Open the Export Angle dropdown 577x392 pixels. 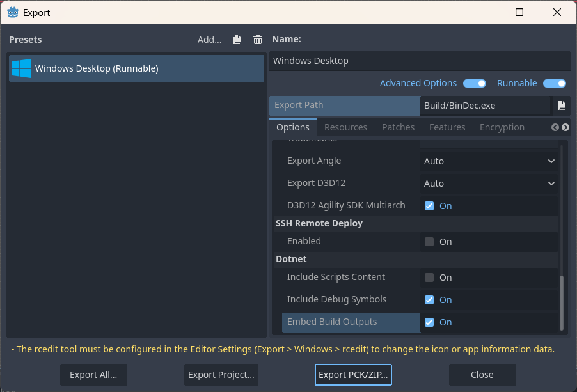pos(489,161)
